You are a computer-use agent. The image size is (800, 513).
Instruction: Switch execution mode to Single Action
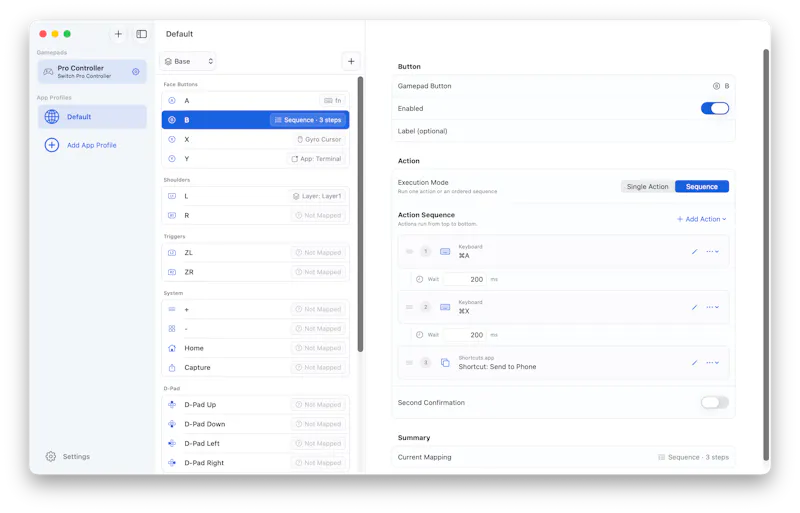[x=647, y=187]
